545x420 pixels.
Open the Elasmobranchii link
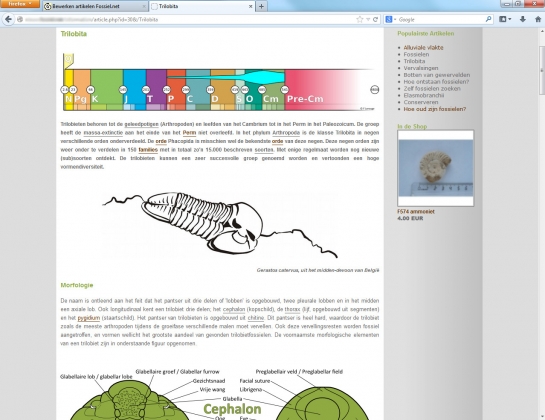point(424,95)
